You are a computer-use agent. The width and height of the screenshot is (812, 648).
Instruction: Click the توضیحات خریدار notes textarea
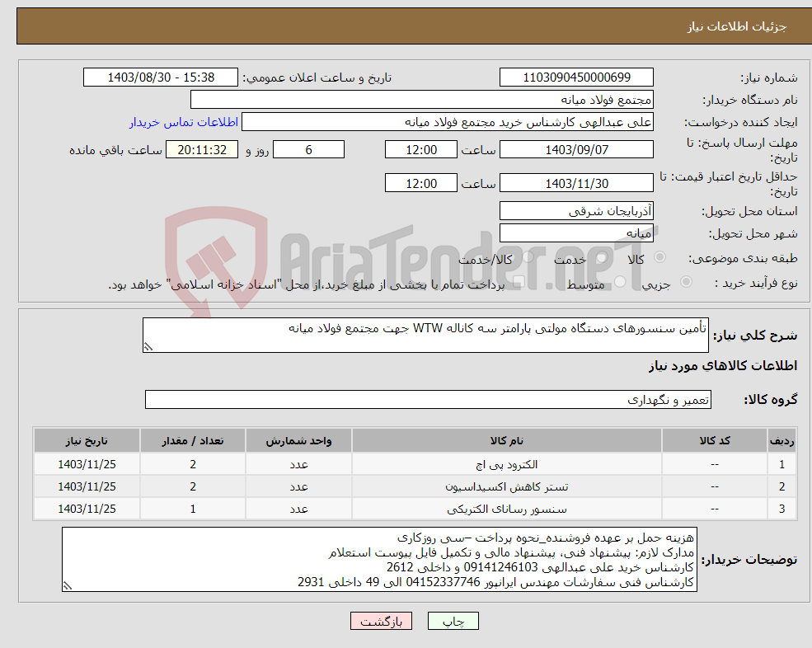(379, 560)
